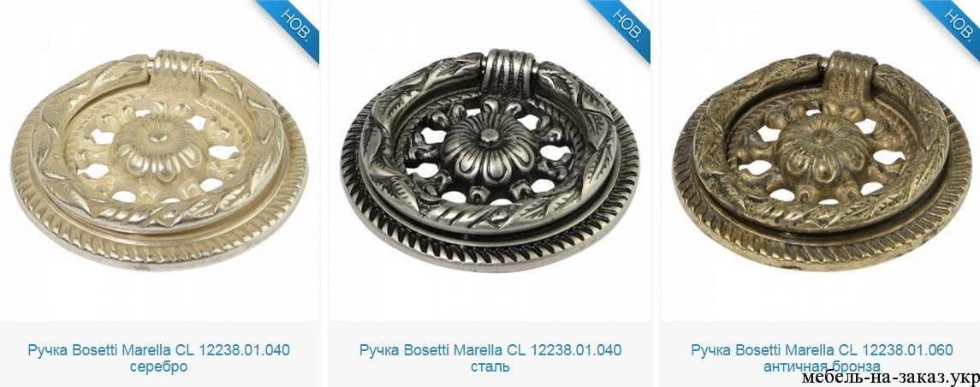Select the word сталь under the middle product

[490, 366]
